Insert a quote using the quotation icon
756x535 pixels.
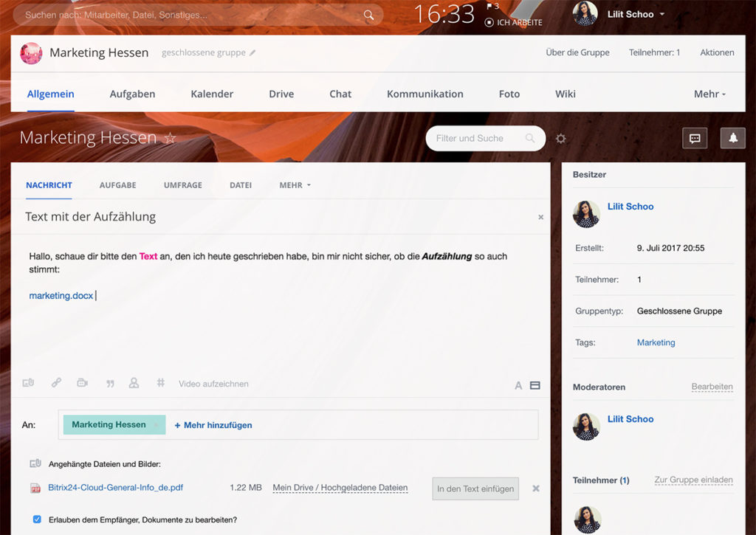coord(111,384)
